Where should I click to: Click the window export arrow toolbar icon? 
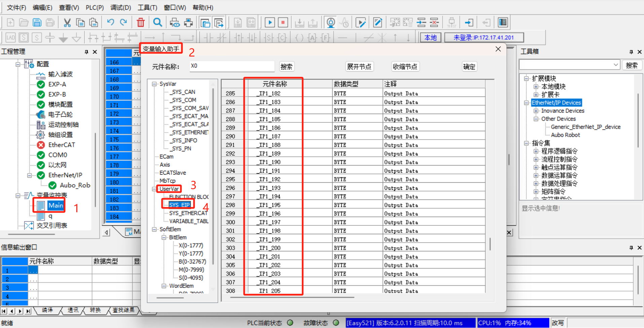(219, 23)
